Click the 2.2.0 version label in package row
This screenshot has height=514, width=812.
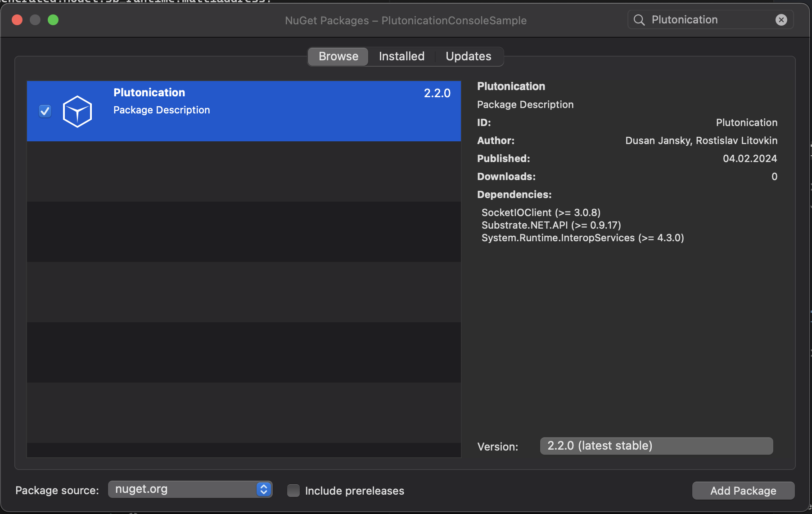[x=437, y=93]
